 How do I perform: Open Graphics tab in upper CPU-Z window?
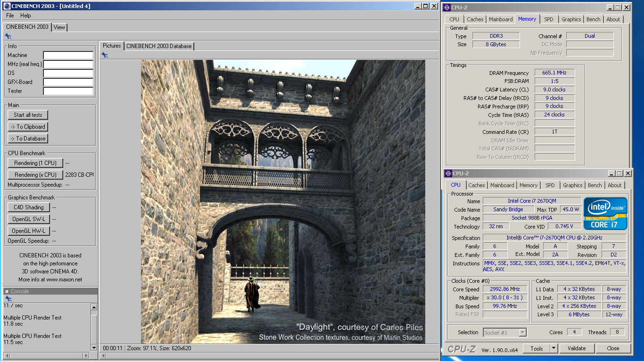pos(571,19)
